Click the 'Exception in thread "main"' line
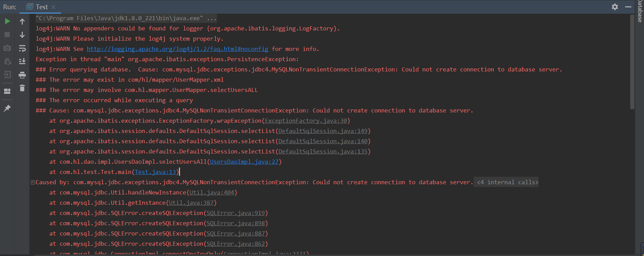 point(167,59)
